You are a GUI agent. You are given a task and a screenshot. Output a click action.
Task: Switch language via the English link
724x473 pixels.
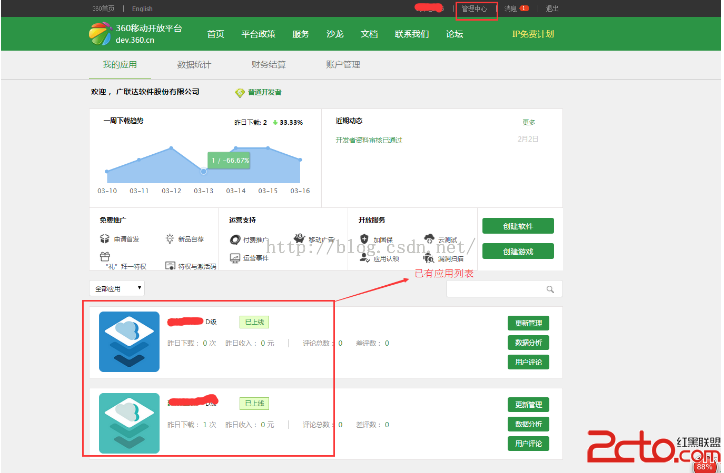(x=142, y=8)
